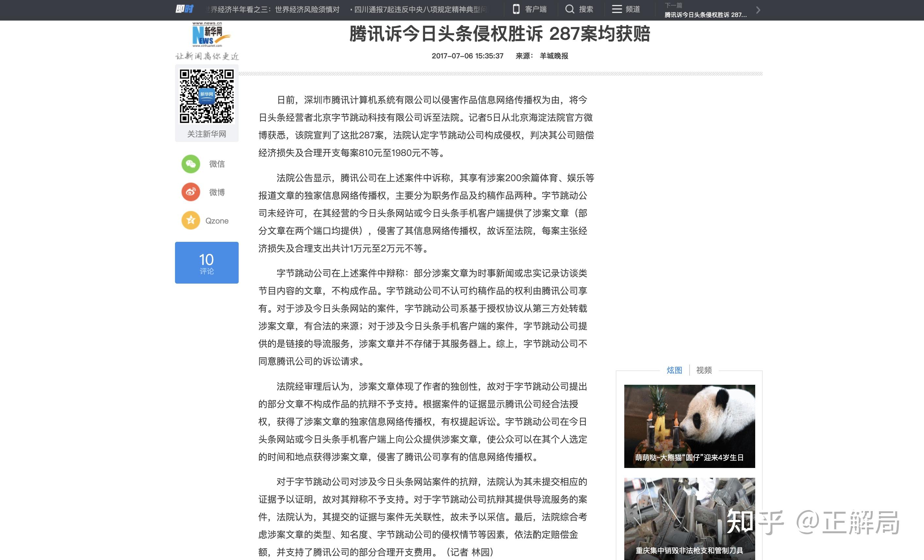This screenshot has width=924, height=560.
Task: Share article via red 微博 icon
Action: pos(190,192)
